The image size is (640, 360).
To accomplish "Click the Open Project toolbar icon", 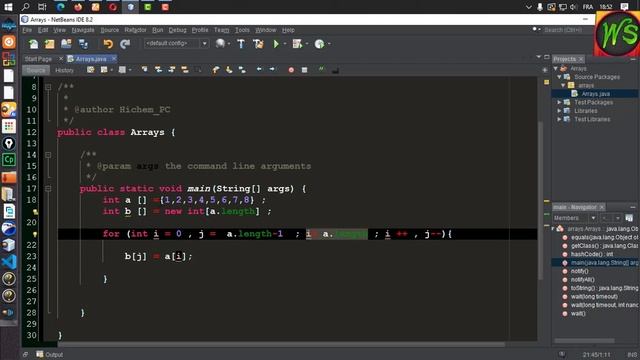I will 66,44.
